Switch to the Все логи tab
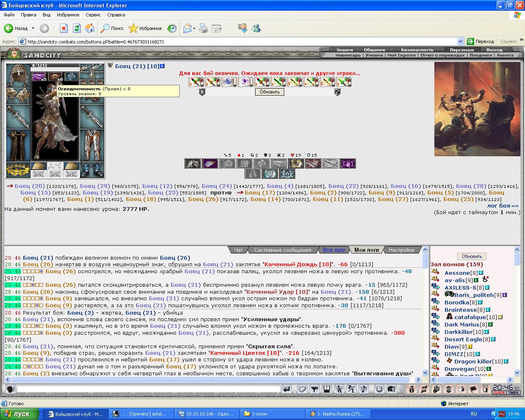The width and height of the screenshot is (525, 420). [x=334, y=250]
